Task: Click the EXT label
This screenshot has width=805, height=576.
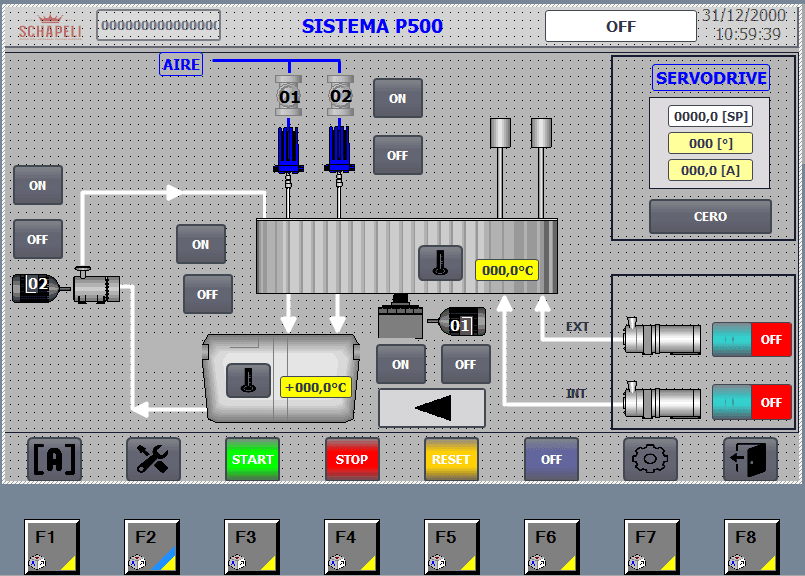Action: point(578,327)
